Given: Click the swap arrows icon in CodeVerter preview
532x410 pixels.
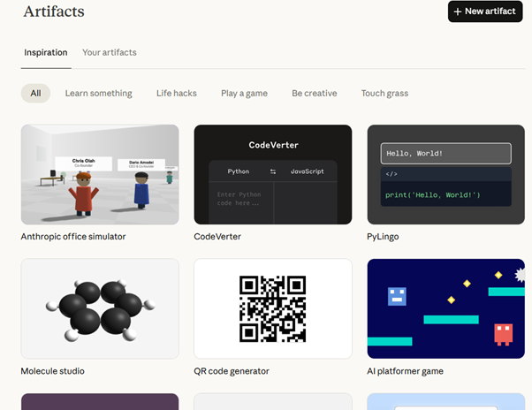Looking at the screenshot, I should [x=273, y=171].
